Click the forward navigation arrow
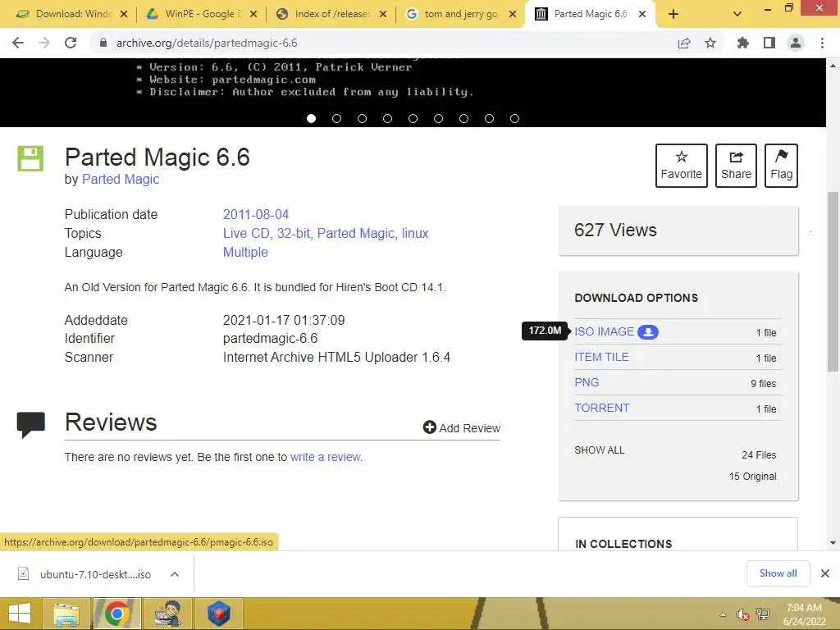 44,43
